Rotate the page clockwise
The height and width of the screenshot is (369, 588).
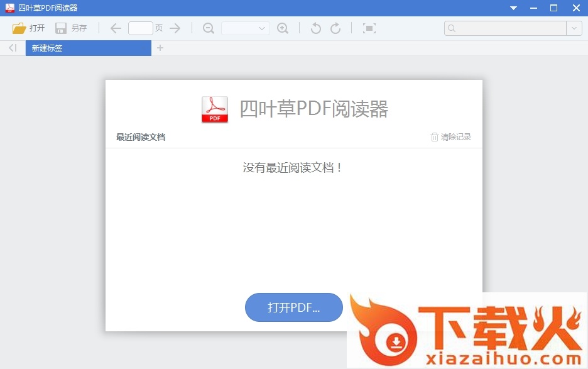click(335, 28)
